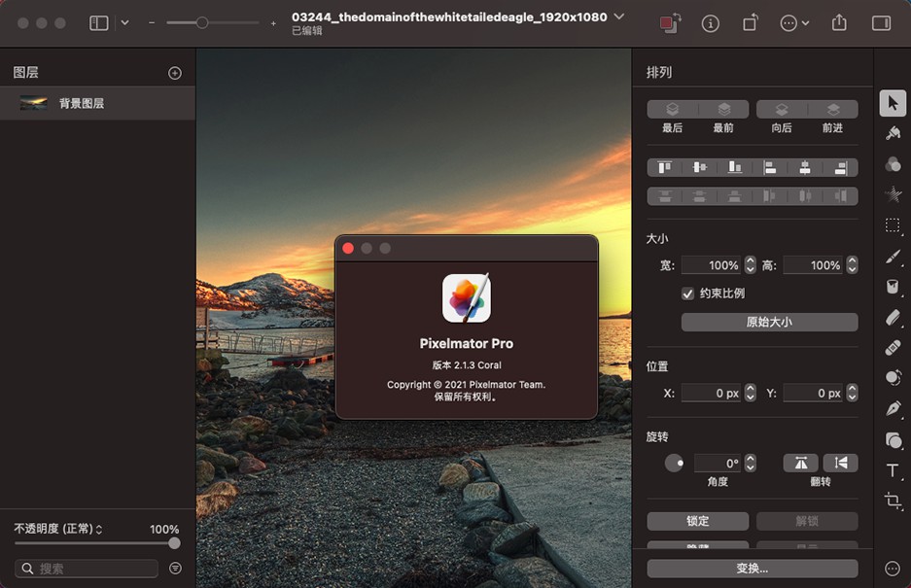Select the rectangular selection tool
The image size is (911, 588).
[893, 225]
